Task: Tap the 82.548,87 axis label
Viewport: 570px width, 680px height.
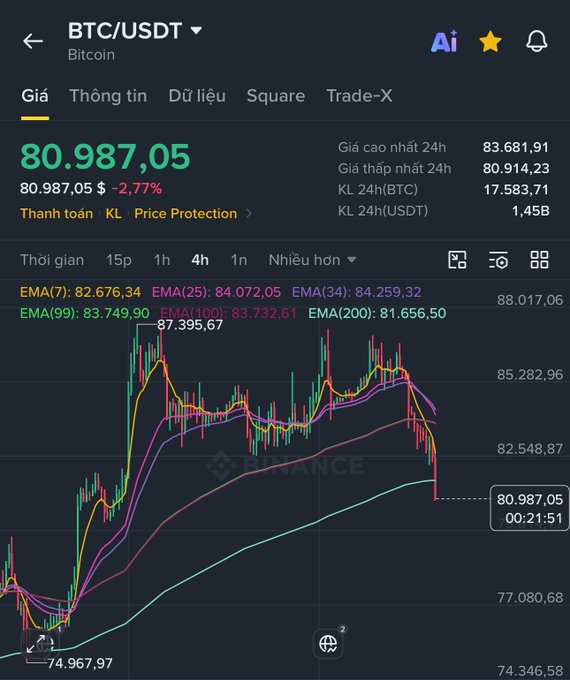Action: pyautogui.click(x=530, y=448)
